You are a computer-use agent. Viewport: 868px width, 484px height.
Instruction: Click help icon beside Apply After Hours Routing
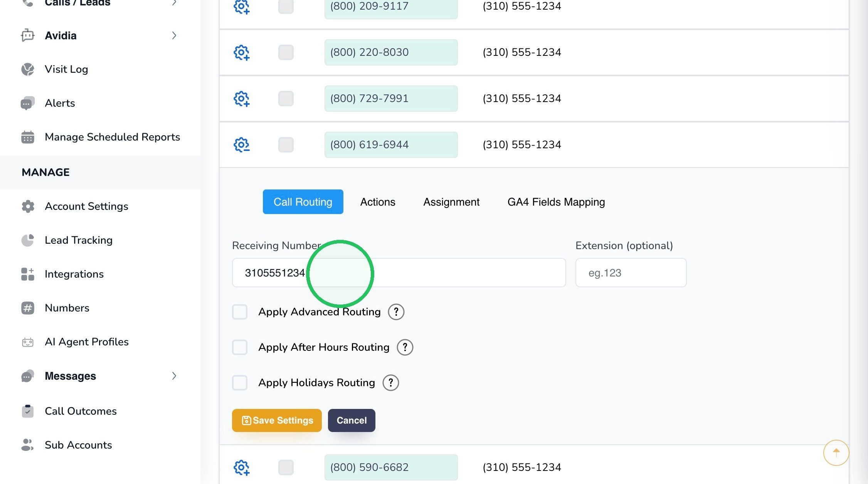click(x=405, y=347)
